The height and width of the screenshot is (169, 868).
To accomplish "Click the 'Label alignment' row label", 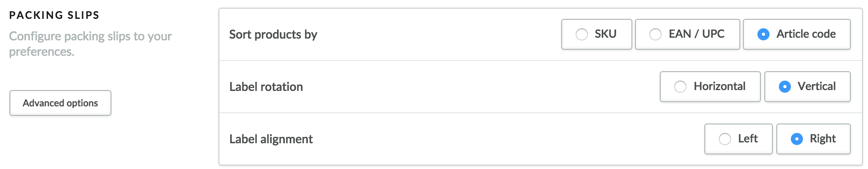I will [x=271, y=139].
